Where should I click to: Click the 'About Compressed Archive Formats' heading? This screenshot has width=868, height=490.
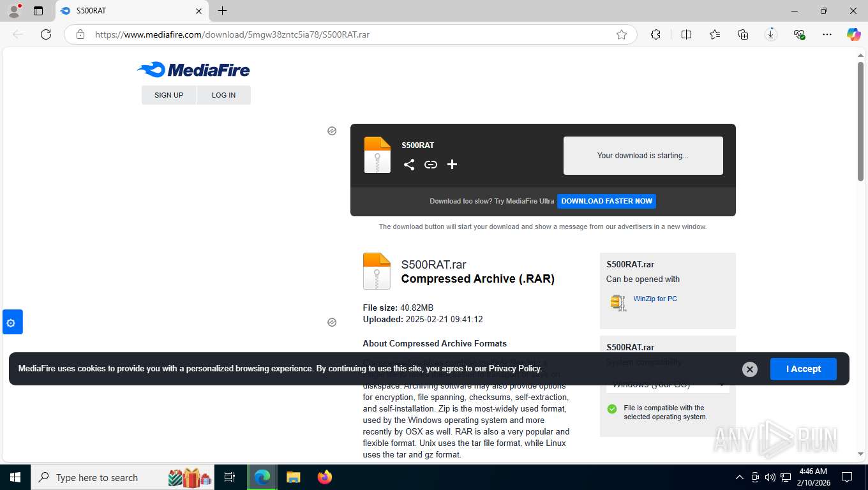pos(435,343)
